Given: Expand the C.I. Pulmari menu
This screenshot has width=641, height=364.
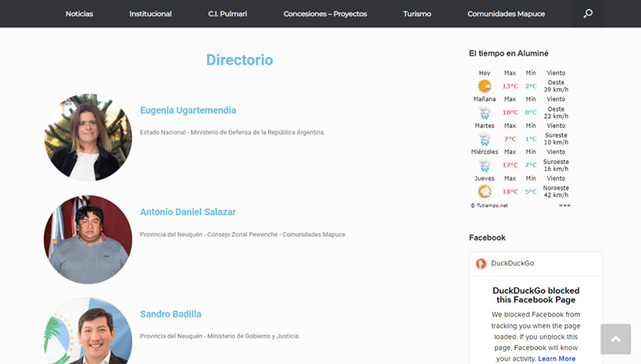Looking at the screenshot, I should 227,14.
